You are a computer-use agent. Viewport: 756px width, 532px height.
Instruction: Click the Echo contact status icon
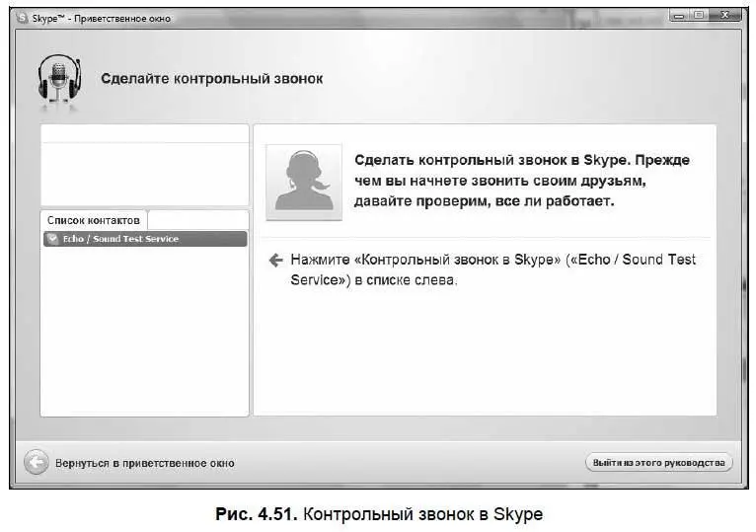pos(52,239)
